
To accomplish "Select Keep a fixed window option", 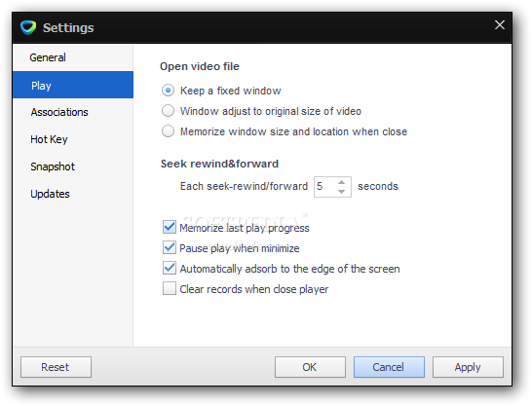I will [168, 91].
